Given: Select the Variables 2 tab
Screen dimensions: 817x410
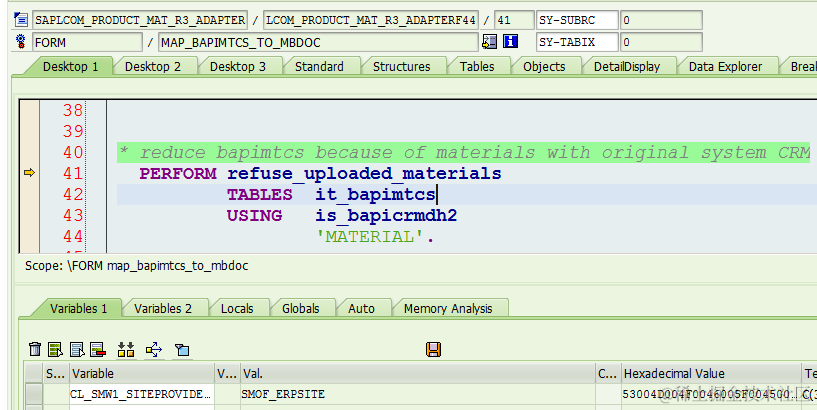Looking at the screenshot, I should click(x=163, y=308).
